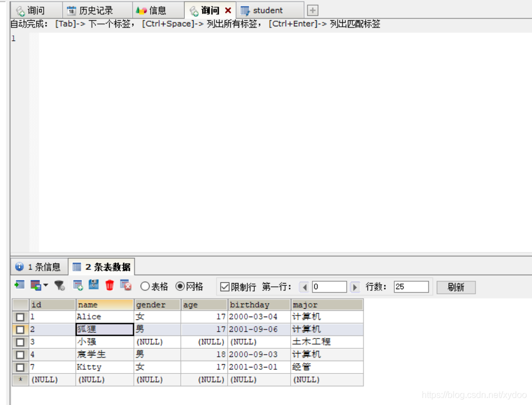Check the row checkbox for 小强
This screenshot has height=405, width=532.
point(20,342)
